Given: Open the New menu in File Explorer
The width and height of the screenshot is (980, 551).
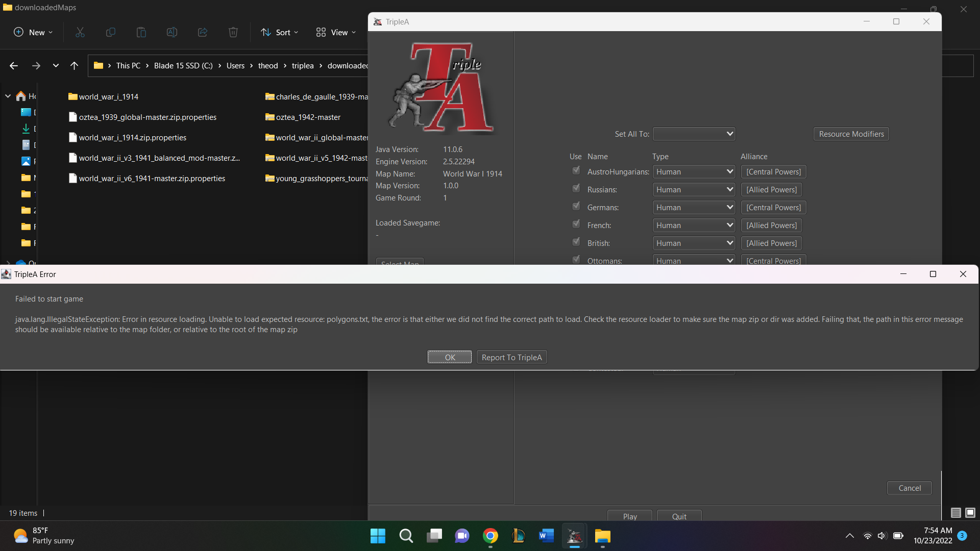Looking at the screenshot, I should pyautogui.click(x=33, y=32).
